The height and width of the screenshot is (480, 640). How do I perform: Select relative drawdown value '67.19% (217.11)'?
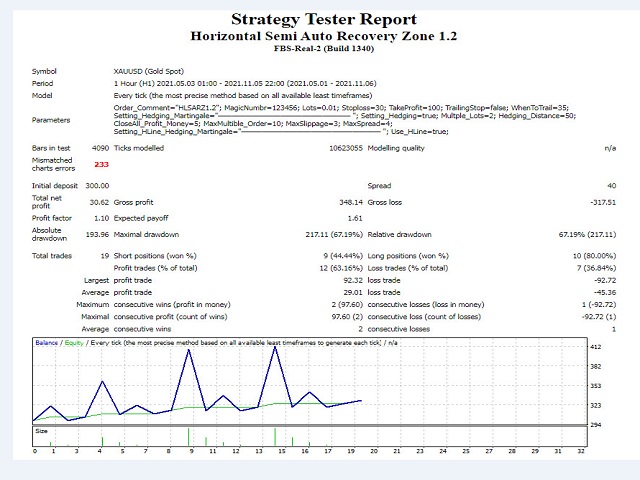tap(587, 235)
